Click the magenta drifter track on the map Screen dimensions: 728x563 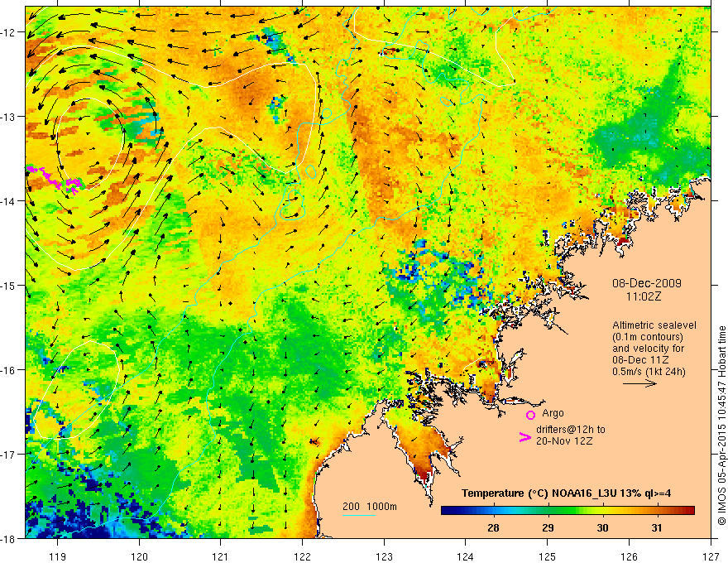[x=55, y=180]
